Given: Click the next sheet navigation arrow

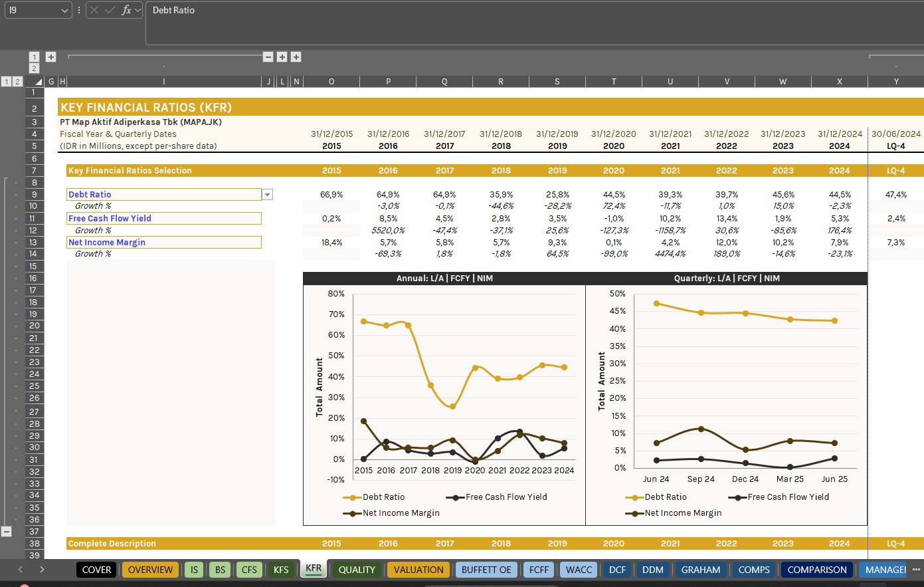Looking at the screenshot, I should (x=41, y=570).
